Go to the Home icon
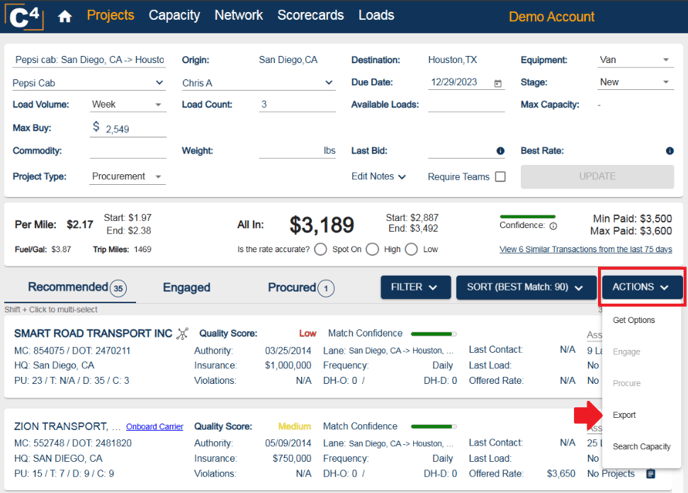This screenshot has height=493, width=688. point(65,16)
